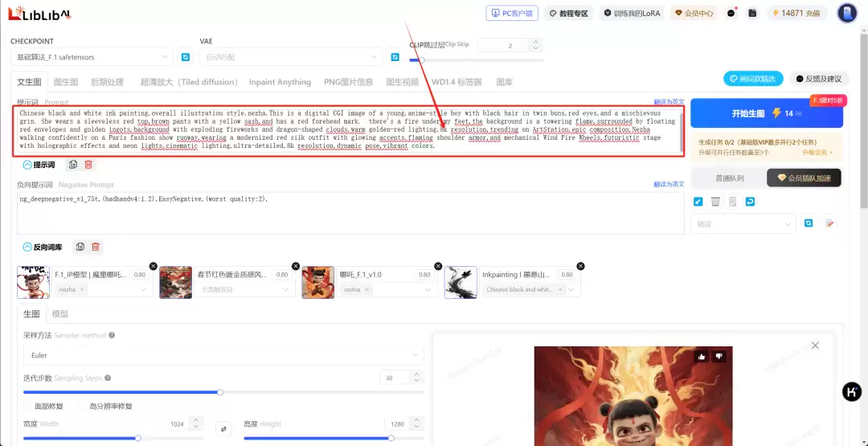Click the sampling steps help icon
The image size is (868, 446).
108,378
